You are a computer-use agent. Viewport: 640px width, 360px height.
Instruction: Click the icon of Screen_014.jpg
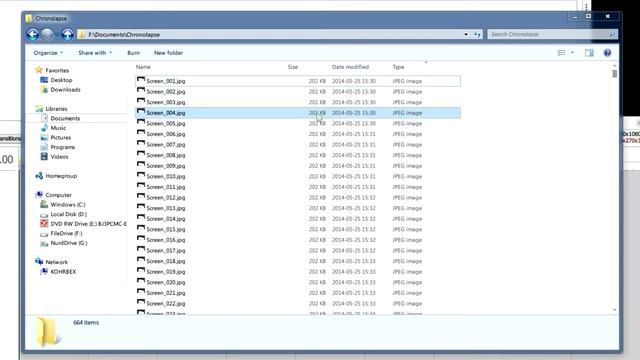point(141,218)
